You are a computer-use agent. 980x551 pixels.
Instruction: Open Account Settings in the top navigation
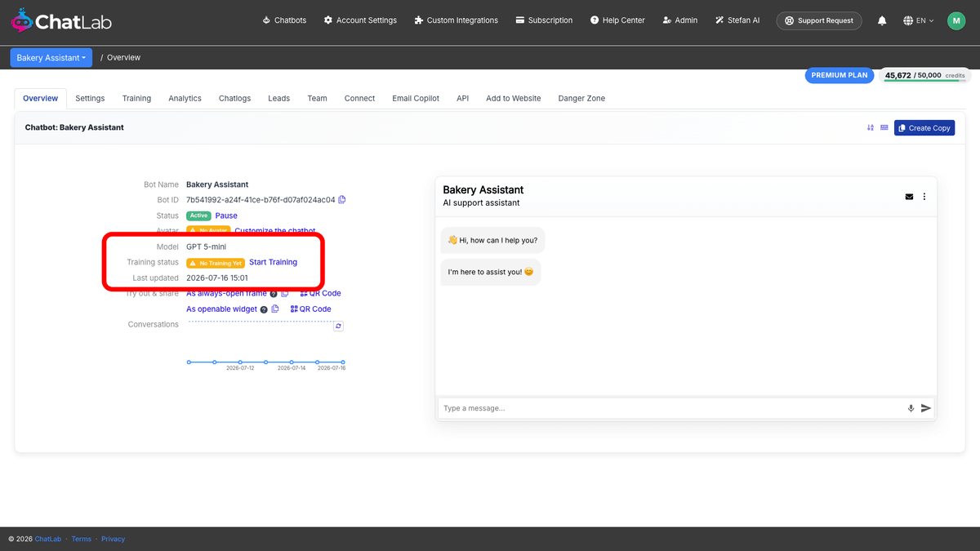[x=360, y=20]
